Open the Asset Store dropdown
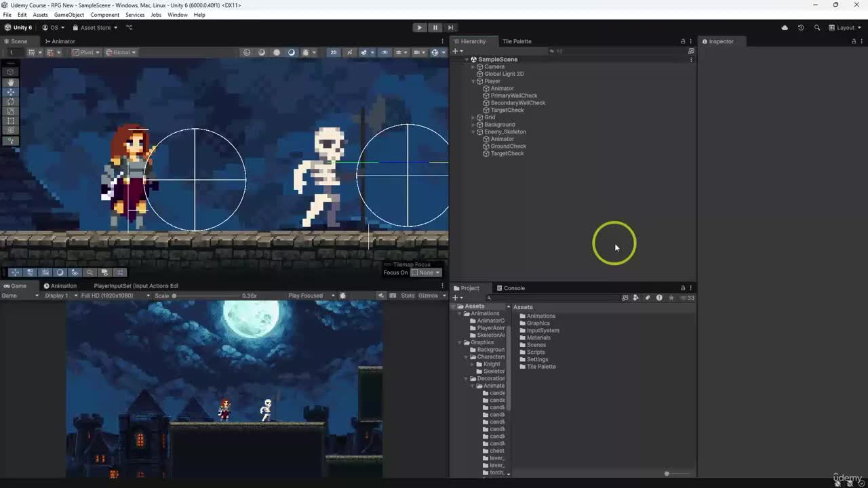 [96, 28]
